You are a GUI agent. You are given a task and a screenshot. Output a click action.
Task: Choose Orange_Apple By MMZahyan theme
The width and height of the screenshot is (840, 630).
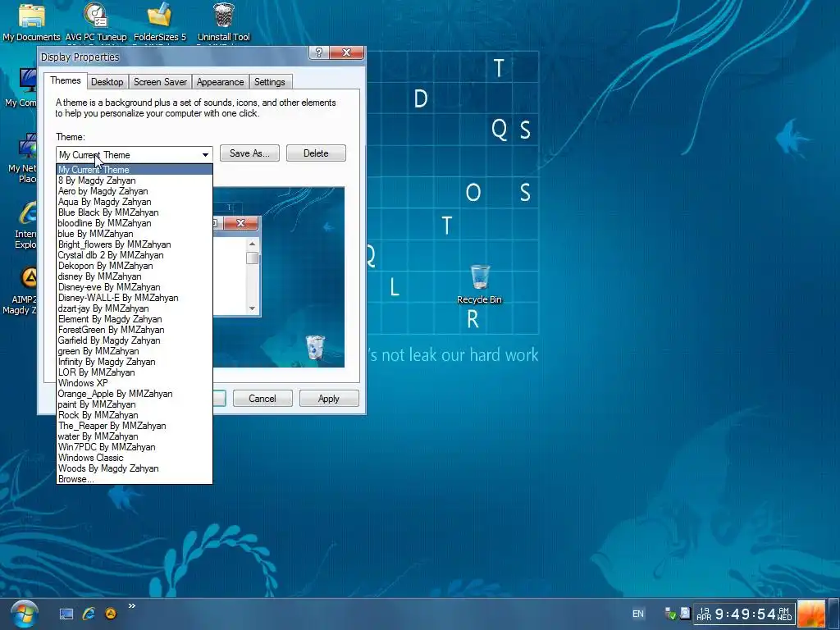(x=135, y=394)
